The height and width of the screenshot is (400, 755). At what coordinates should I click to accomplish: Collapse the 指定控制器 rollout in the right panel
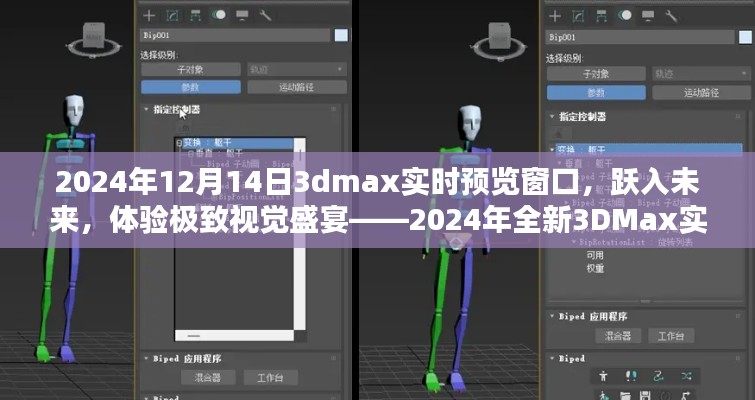tap(552, 116)
